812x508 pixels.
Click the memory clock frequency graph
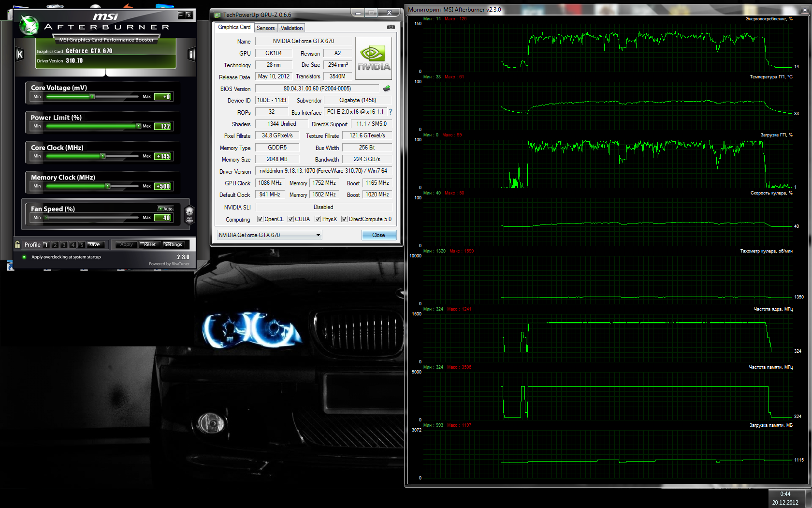pyautogui.click(x=608, y=396)
